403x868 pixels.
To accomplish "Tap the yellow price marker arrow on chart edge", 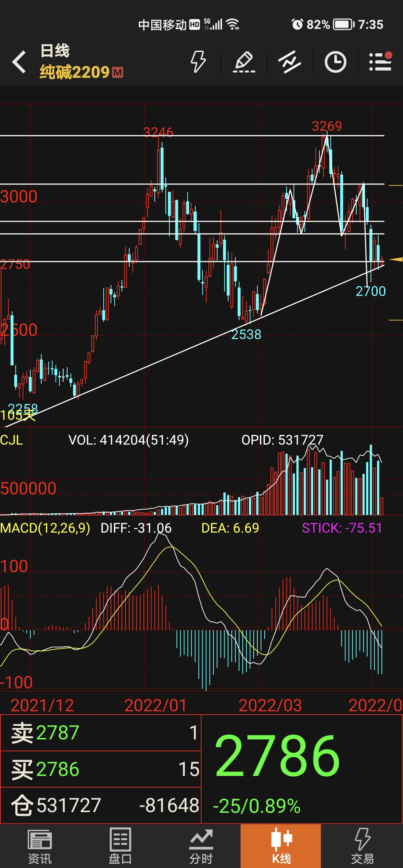I will (x=396, y=259).
